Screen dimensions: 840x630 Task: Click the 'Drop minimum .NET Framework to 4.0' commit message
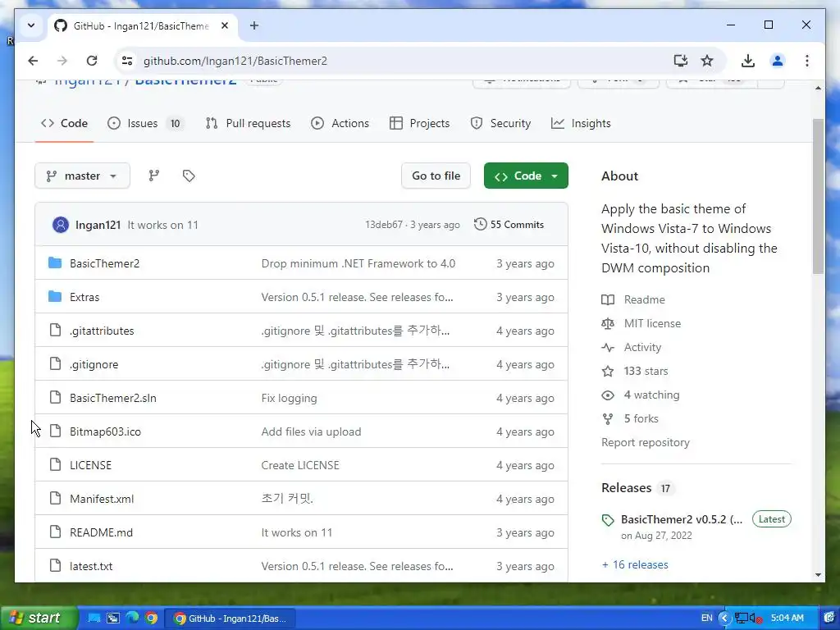click(358, 263)
